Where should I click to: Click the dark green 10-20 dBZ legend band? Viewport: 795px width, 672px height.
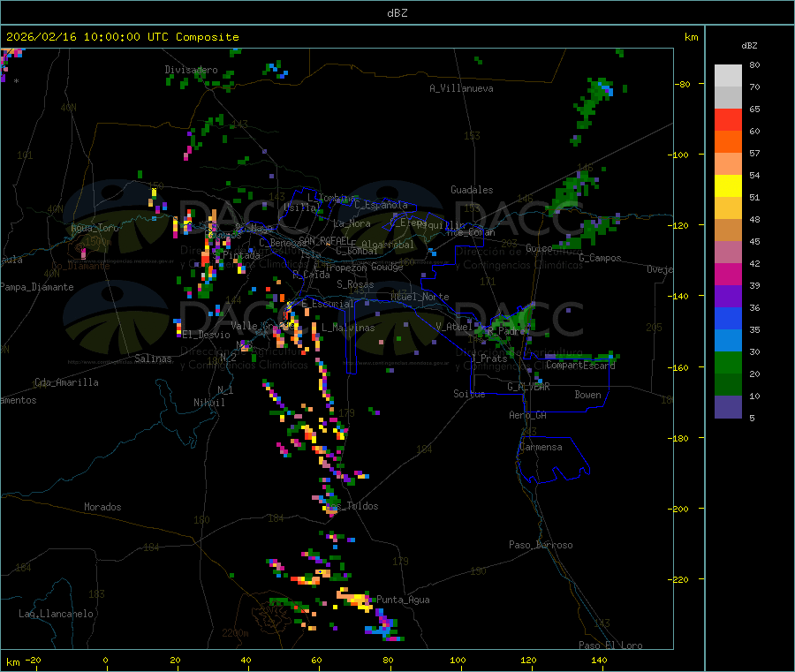click(x=728, y=385)
